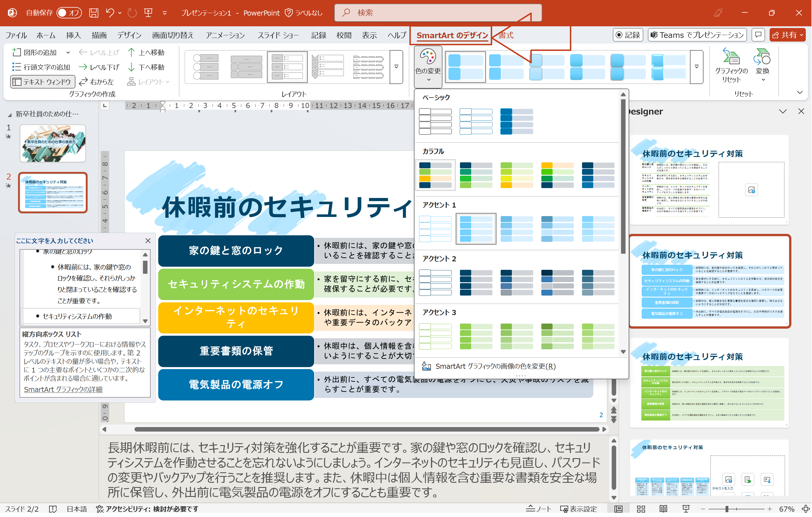Click the Move Up arrow button
This screenshot has height=517, width=812.
tap(146, 52)
